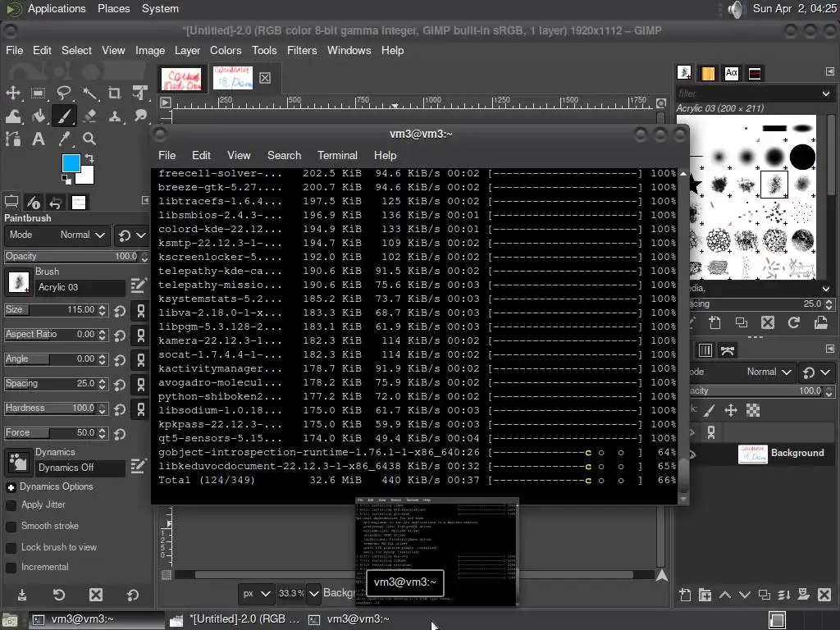Screen dimensions: 840x630
Task: Create a new layer in Layers panel
Action: pyautogui.click(x=685, y=595)
